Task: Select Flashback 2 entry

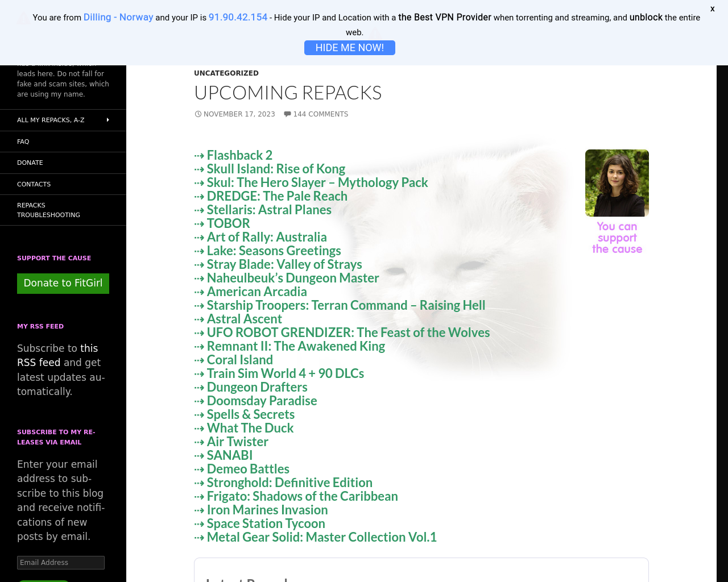Action: tap(239, 155)
